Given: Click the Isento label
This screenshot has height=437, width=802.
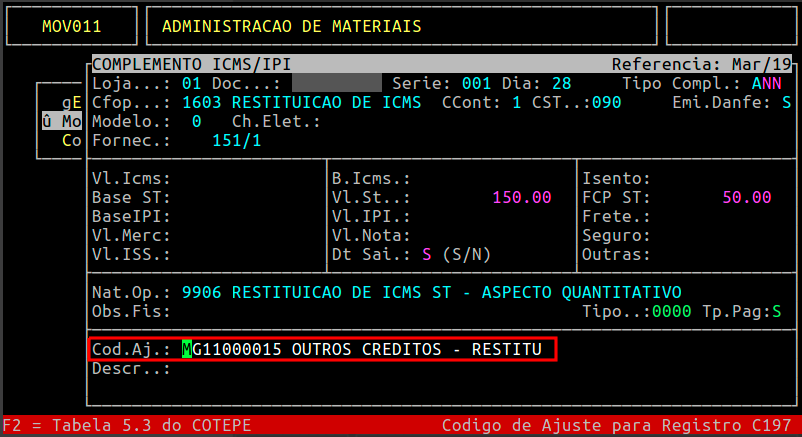Looking at the screenshot, I should click(616, 179).
